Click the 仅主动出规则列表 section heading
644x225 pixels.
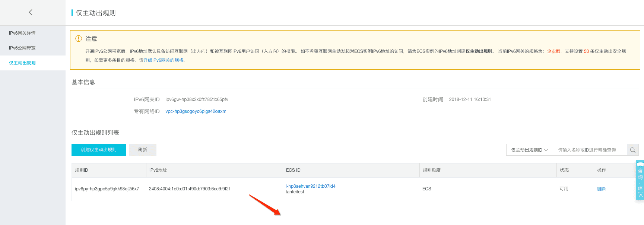click(x=95, y=133)
